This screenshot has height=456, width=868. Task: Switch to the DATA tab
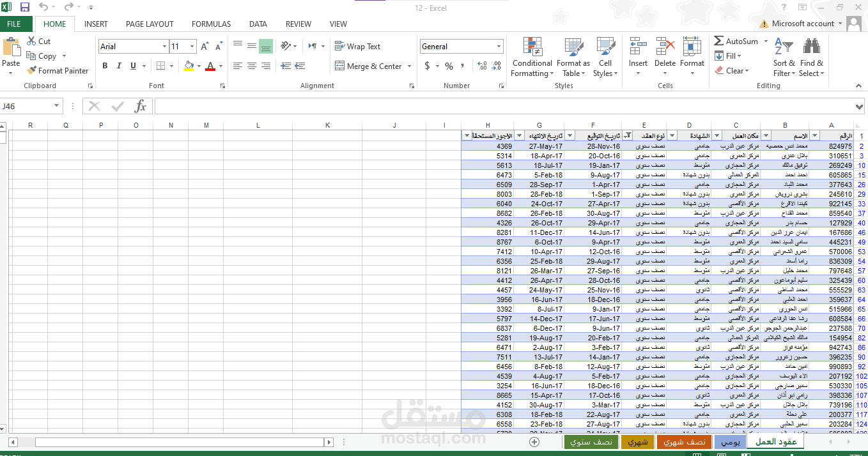tap(258, 24)
